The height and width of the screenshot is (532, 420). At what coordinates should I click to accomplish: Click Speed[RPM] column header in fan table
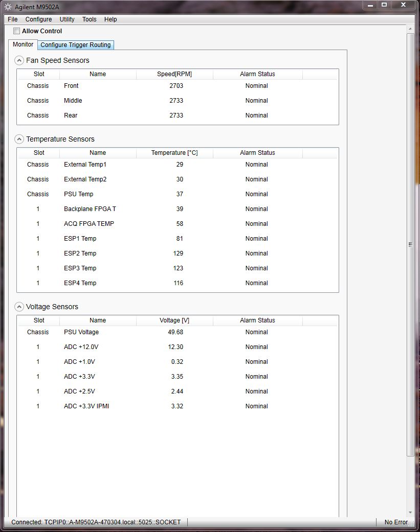174,74
